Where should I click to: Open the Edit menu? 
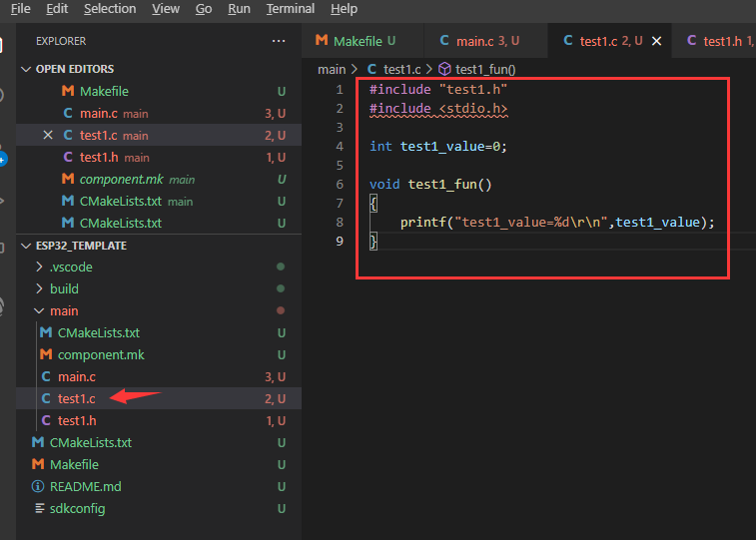pos(57,9)
